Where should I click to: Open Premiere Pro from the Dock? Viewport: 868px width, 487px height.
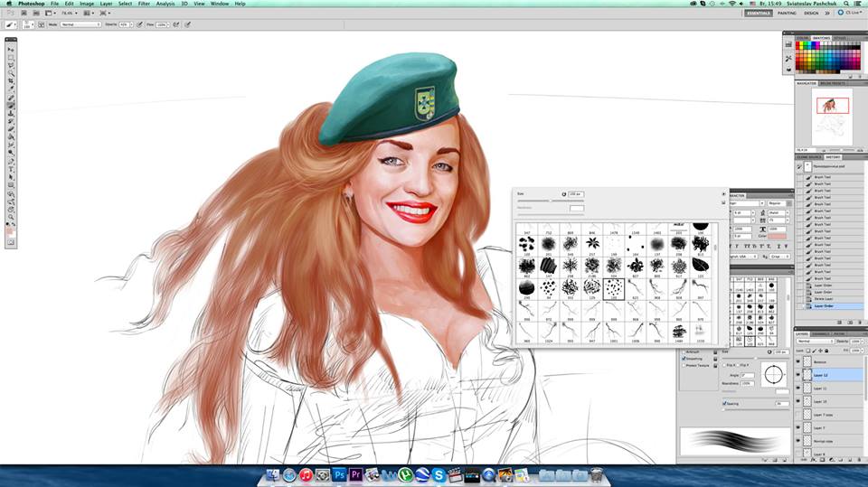[356, 475]
